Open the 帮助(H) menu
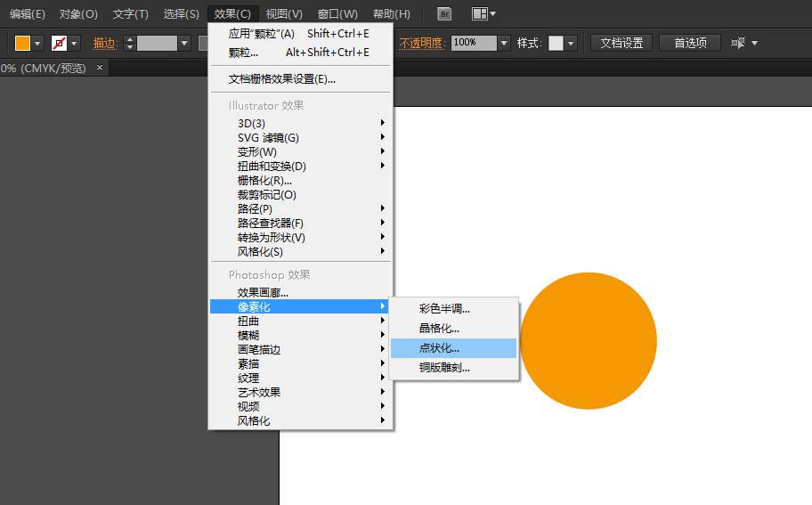The image size is (812, 505). (x=392, y=14)
